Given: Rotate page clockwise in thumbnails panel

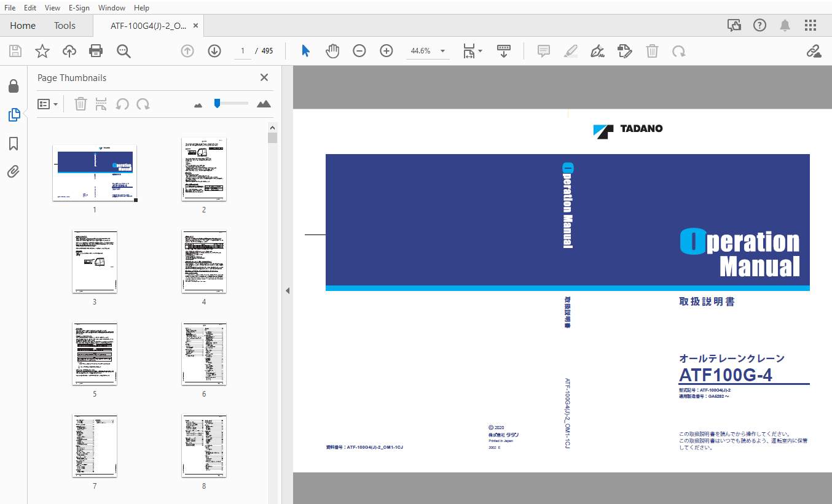Looking at the screenshot, I should click(x=143, y=104).
